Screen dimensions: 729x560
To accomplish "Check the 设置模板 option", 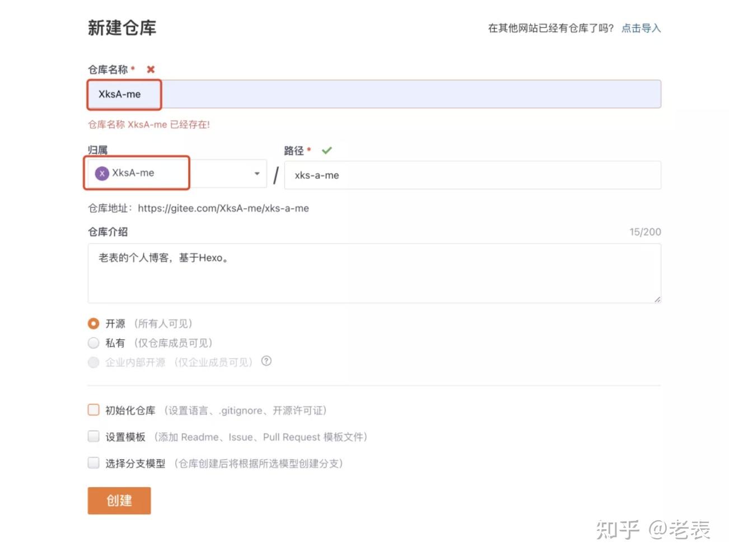I will (93, 436).
